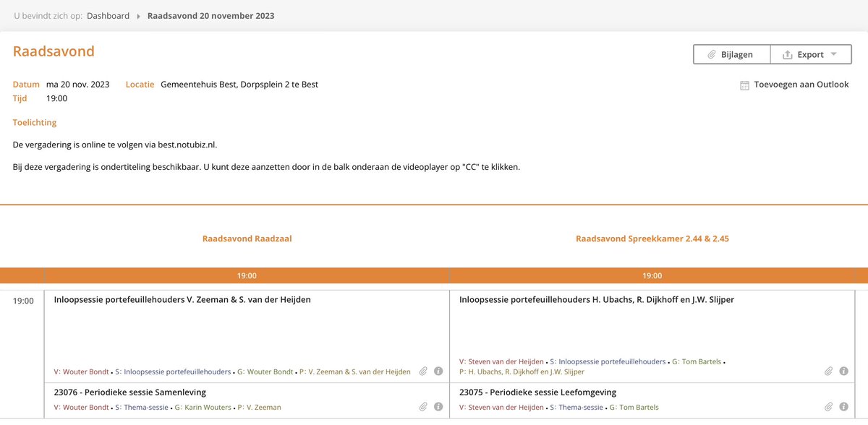Click P: V. Zeeman in Samenleving row

click(259, 408)
